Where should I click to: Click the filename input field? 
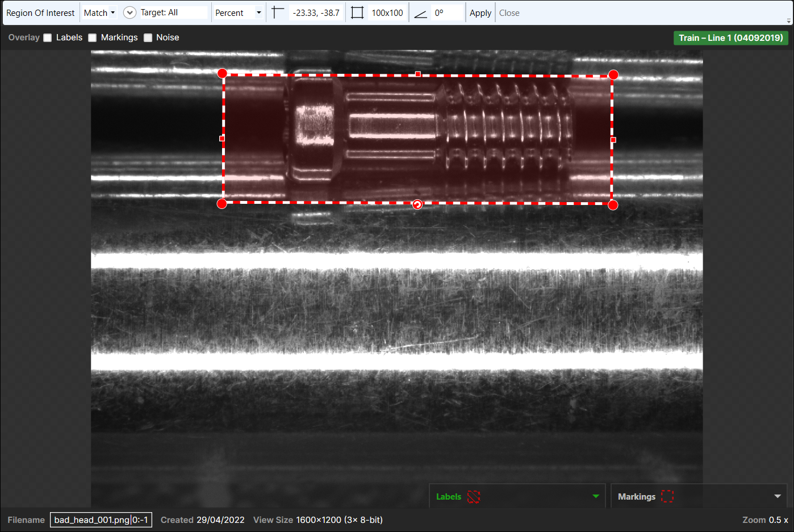coord(101,520)
